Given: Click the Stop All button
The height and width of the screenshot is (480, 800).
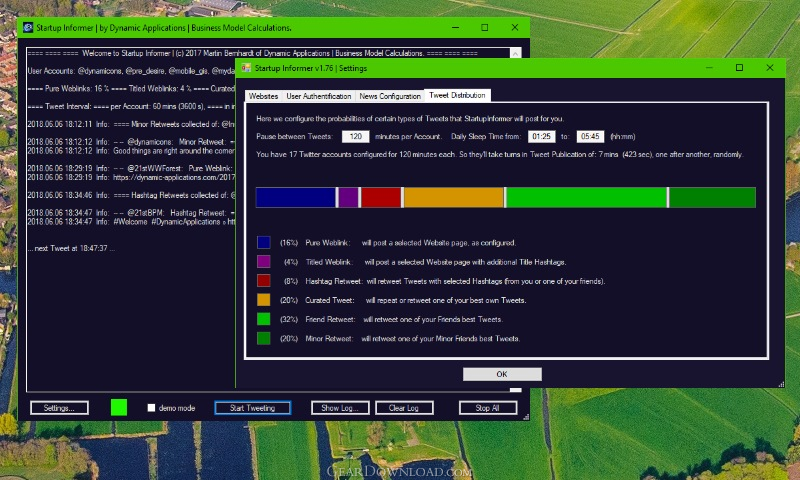Looking at the screenshot, I should [x=488, y=408].
